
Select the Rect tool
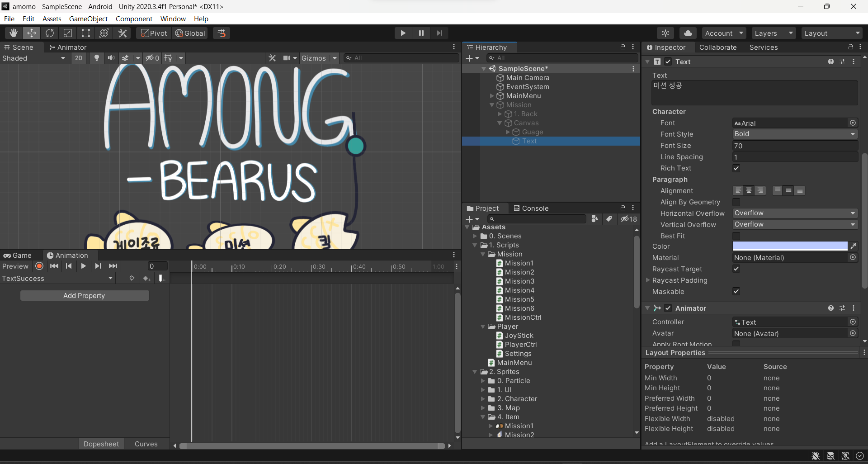click(86, 33)
